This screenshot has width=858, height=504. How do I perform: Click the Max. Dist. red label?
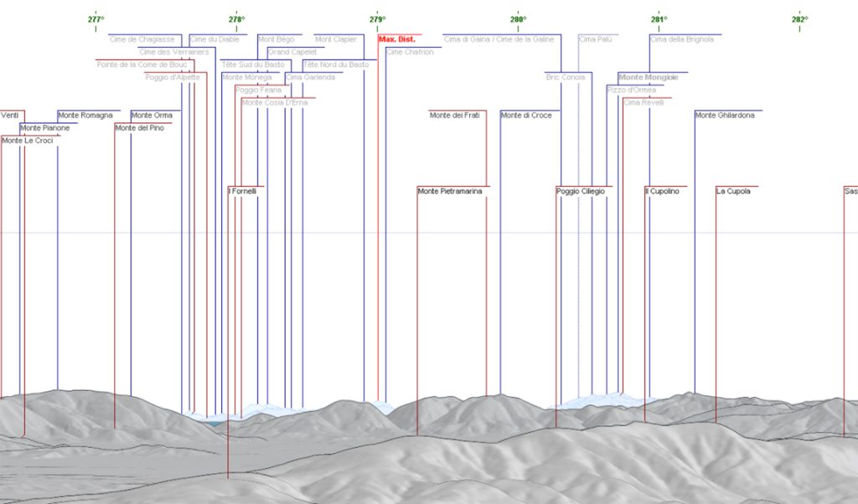click(x=396, y=39)
